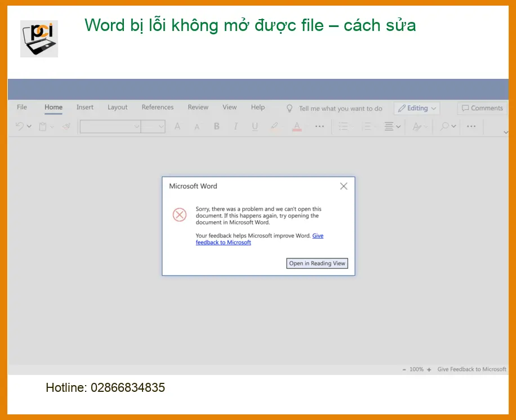516x420 pixels.
Task: Click the Microsoft Word dialog title
Action: point(193,186)
